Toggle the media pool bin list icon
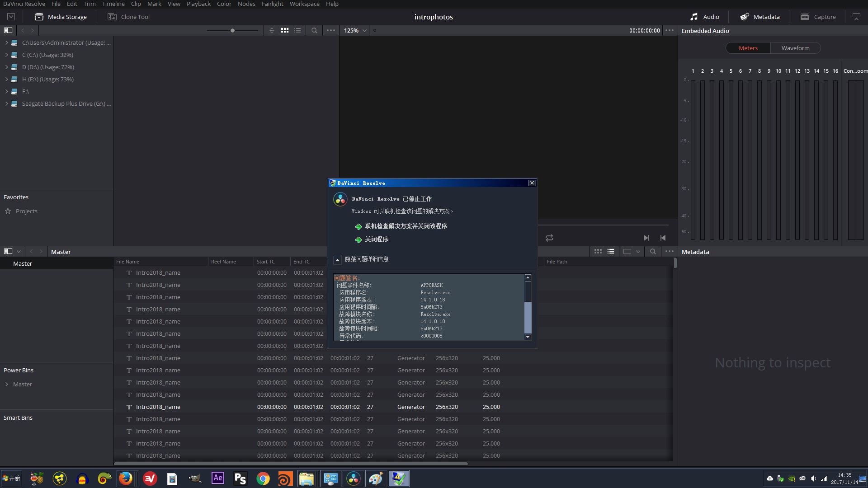This screenshot has height=488, width=868. pos(8,251)
